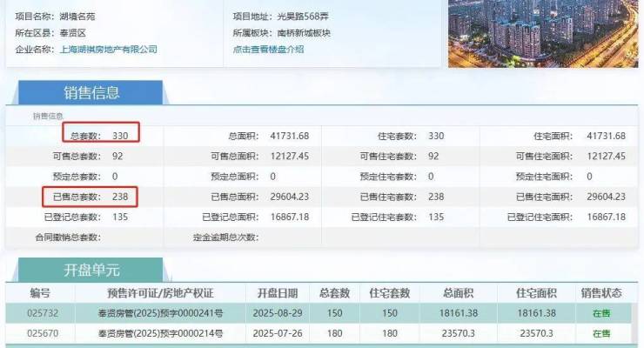Click the 销售状态 column header

[601, 293]
